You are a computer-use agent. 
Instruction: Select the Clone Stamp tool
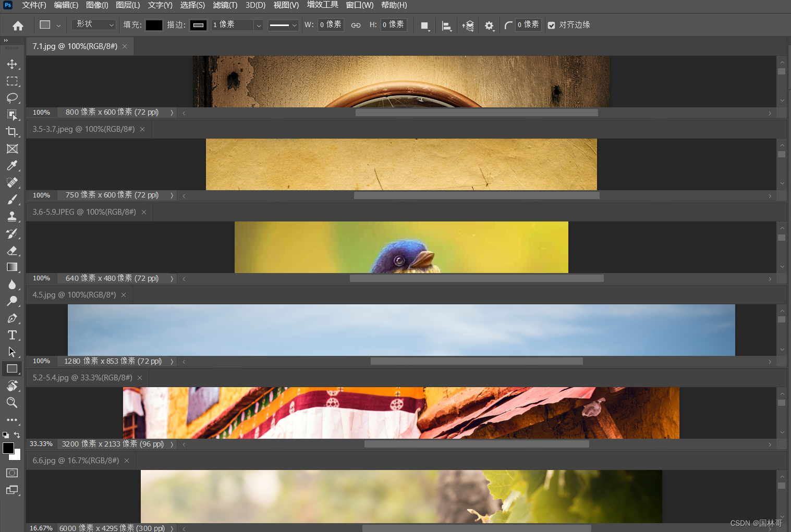12,216
